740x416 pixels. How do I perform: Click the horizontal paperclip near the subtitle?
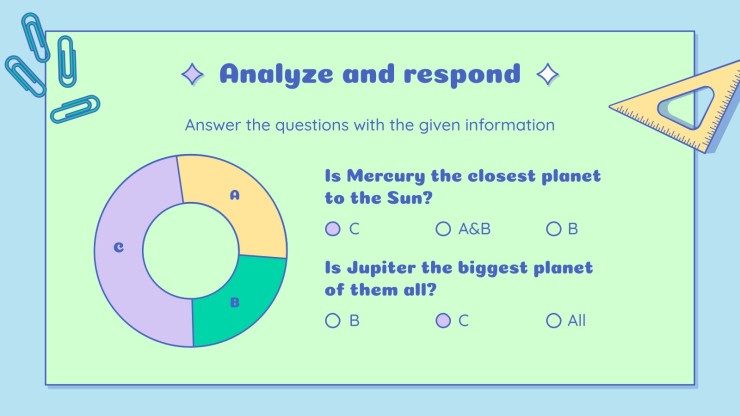tap(75, 109)
